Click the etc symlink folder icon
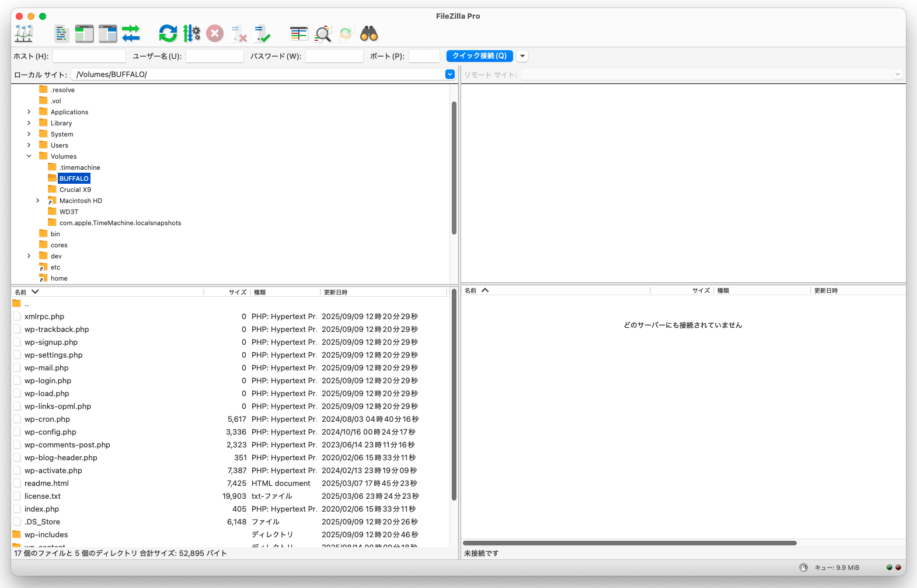 (43, 267)
